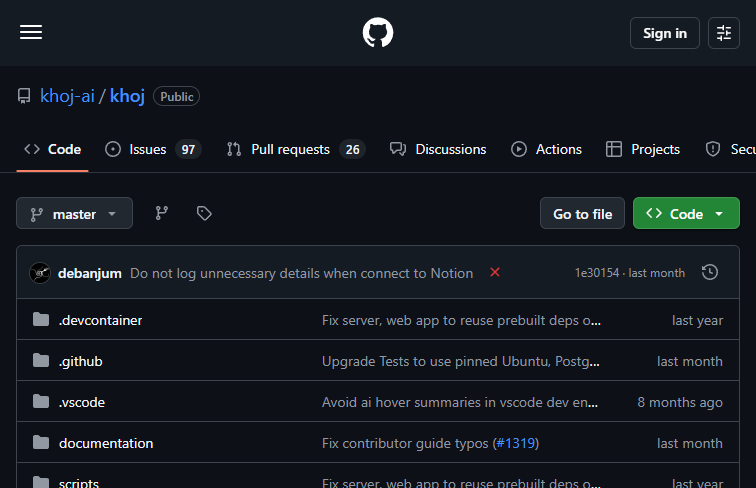Viewport: 756px width, 488px height.
Task: Go to the Discussions tab
Action: click(438, 149)
